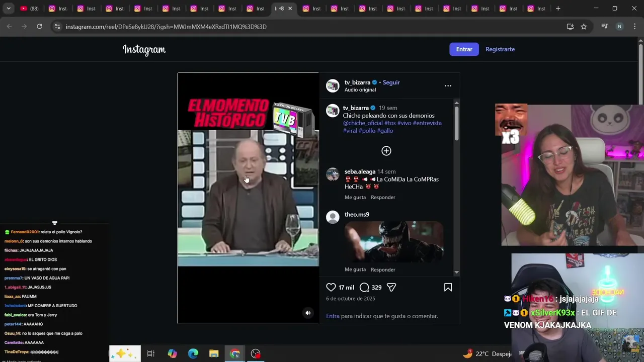The width and height of the screenshot is (644, 362).
Task: Click the Entrar login button
Action: 464,49
